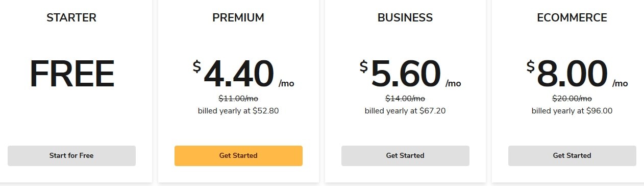
Task: Click the 5.60 per month price
Action: (410, 74)
